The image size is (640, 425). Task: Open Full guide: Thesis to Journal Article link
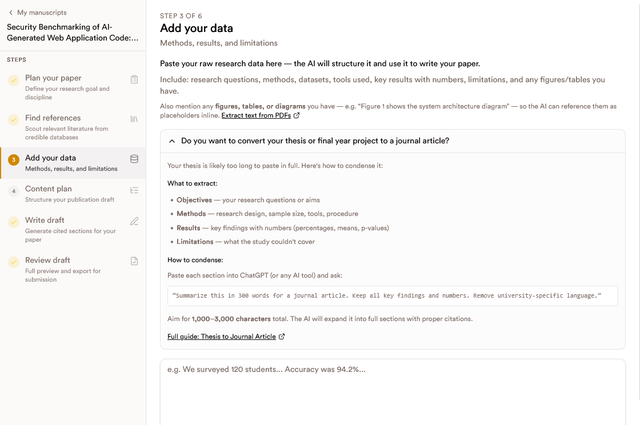pos(222,336)
